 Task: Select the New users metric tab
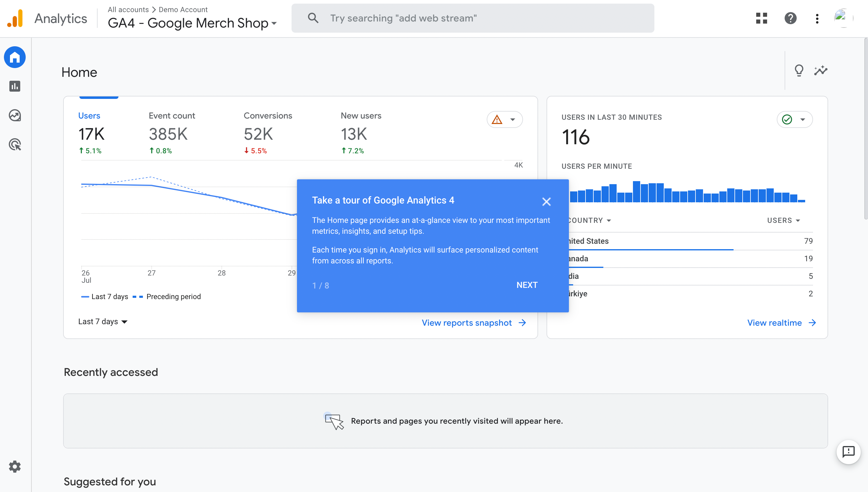tap(361, 116)
